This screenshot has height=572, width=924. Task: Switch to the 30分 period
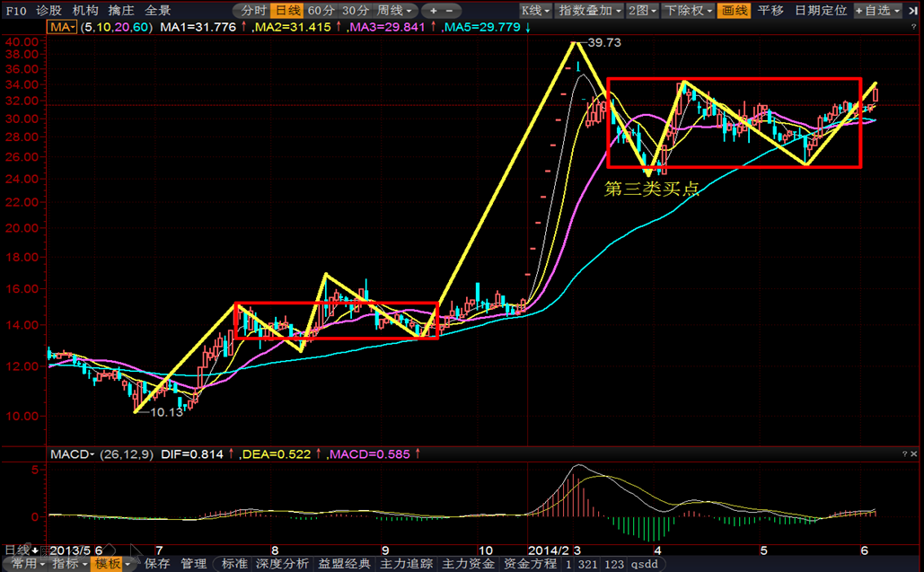coord(356,11)
